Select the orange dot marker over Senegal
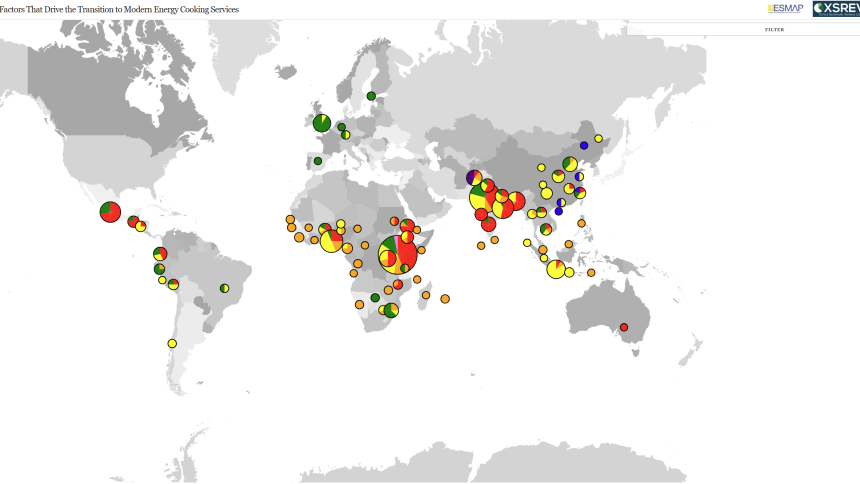The width and height of the screenshot is (860, 484). 290,220
